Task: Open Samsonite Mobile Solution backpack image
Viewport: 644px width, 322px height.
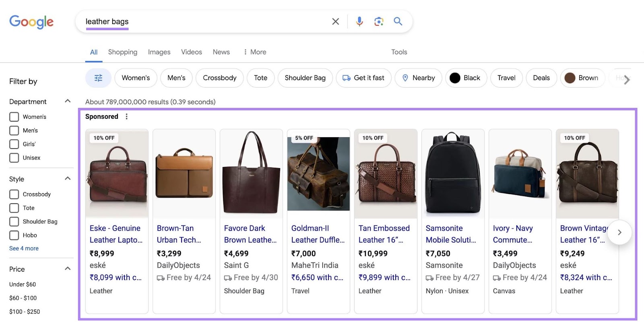Action: pyautogui.click(x=453, y=174)
